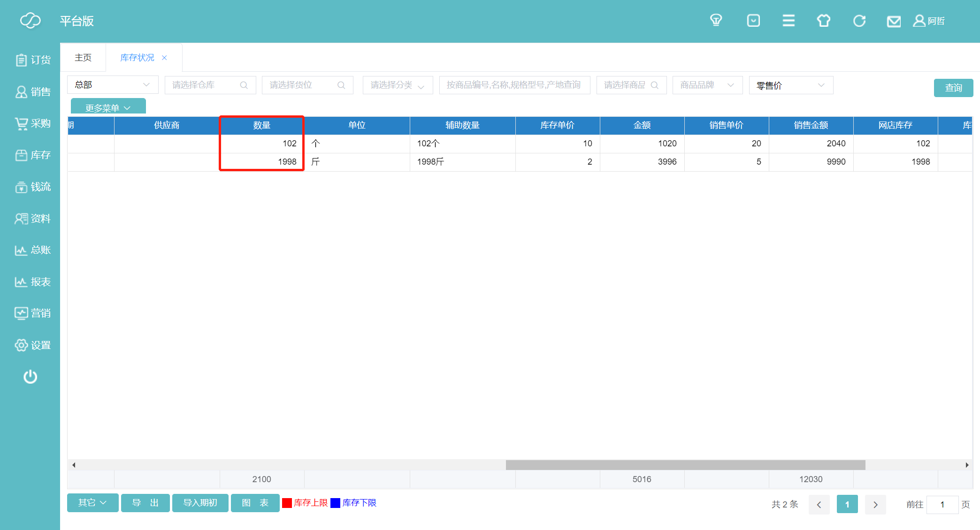Open the 零售价 price type dropdown
980x530 pixels.
[x=791, y=85]
